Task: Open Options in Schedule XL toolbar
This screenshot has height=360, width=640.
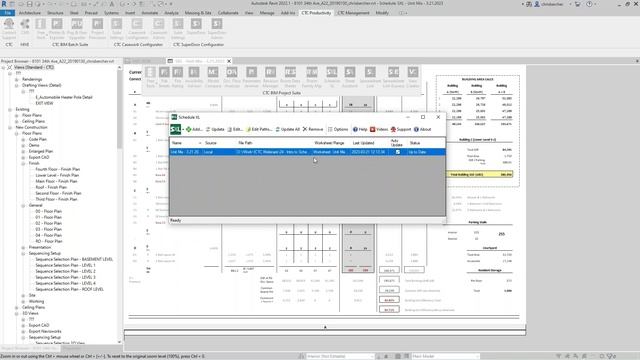Action: (x=338, y=129)
